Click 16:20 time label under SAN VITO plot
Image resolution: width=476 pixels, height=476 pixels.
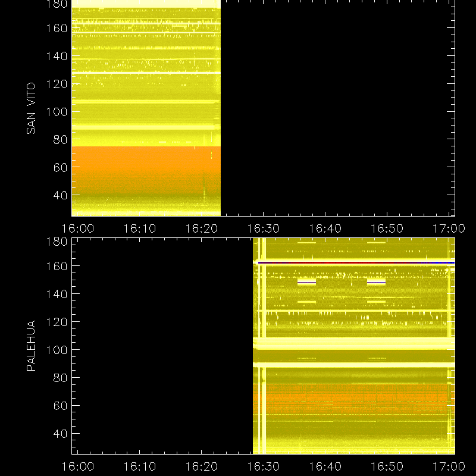[202, 228]
